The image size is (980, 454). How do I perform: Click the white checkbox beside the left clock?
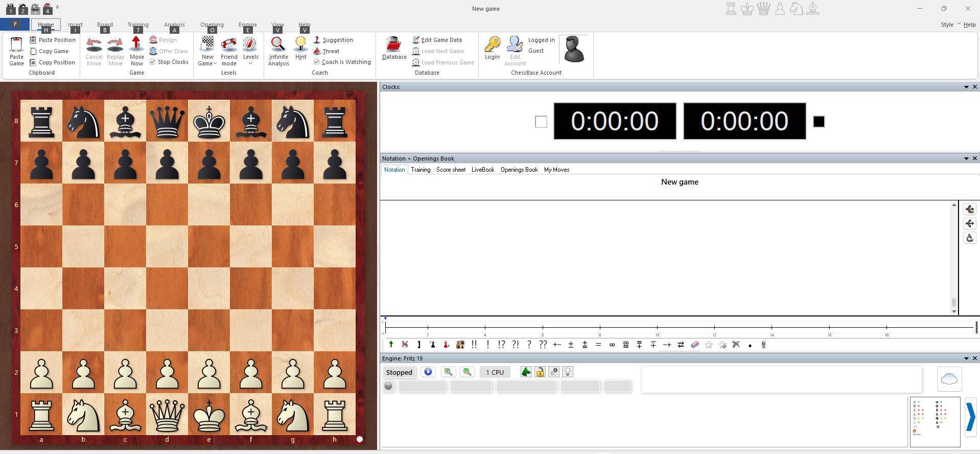pyautogui.click(x=541, y=122)
